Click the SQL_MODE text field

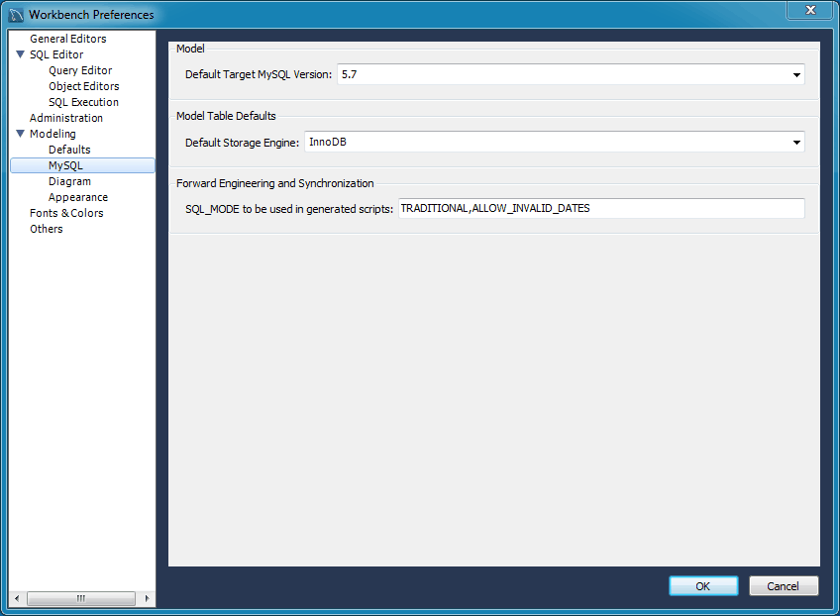coord(601,208)
